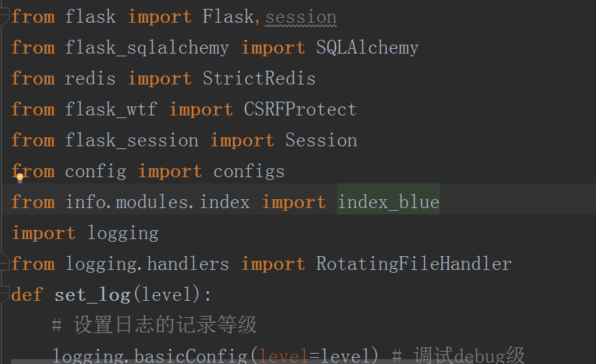Collapse the set_log function definition

pos(3,295)
